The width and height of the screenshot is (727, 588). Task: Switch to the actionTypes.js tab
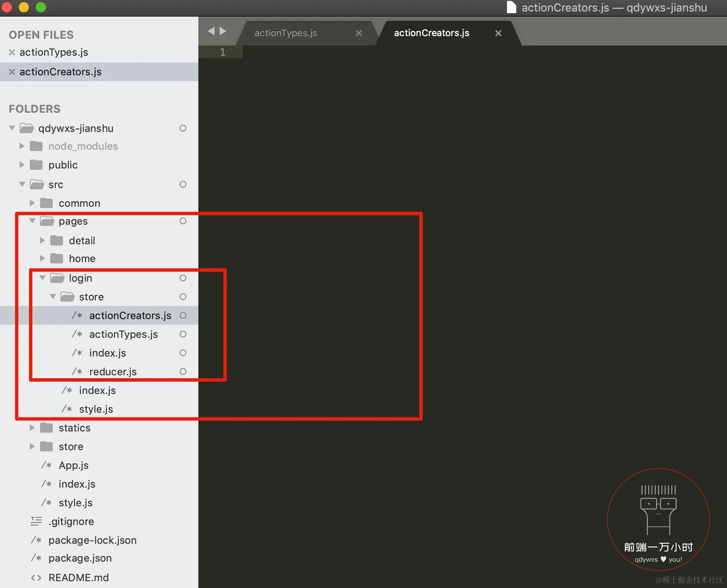click(286, 33)
